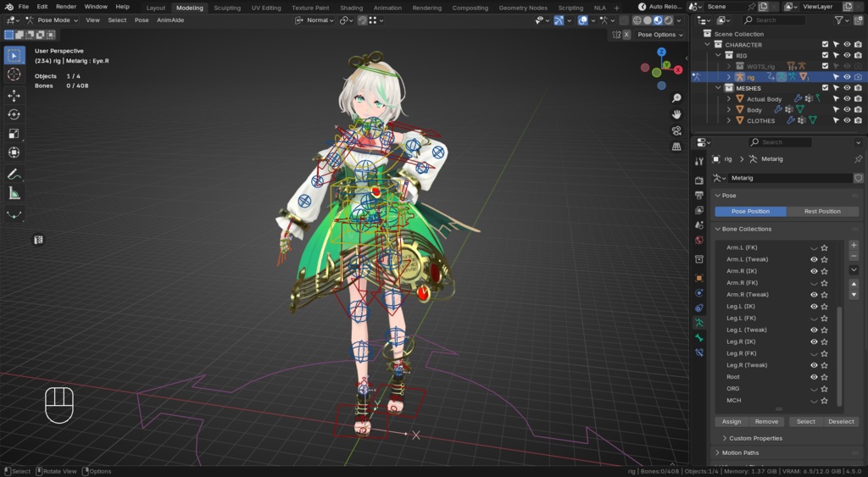Toggle solo star for Arm.R (IK)

pyautogui.click(x=824, y=271)
